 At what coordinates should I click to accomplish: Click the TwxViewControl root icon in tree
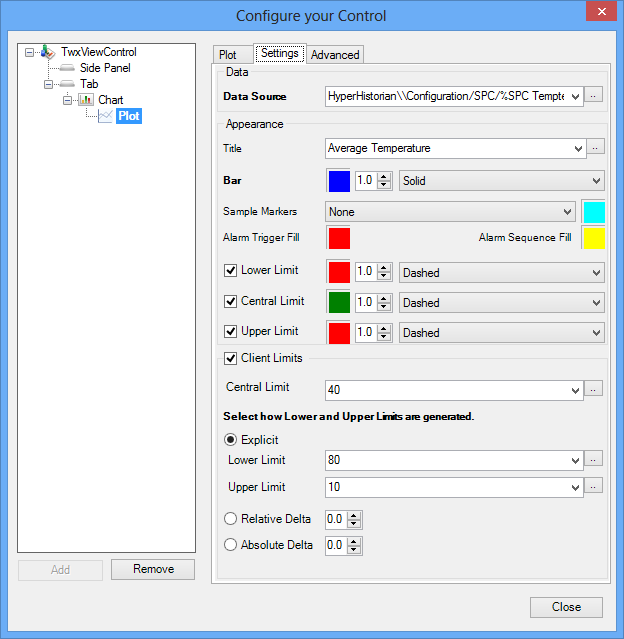50,52
